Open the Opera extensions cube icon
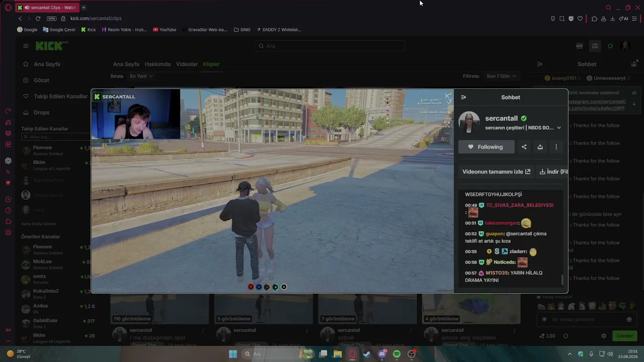 click(594, 19)
